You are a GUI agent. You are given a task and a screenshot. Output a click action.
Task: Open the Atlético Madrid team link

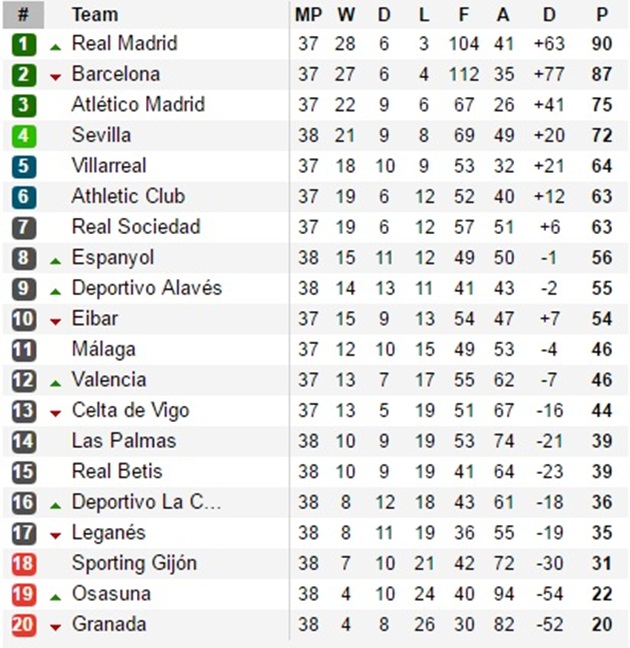(x=138, y=105)
